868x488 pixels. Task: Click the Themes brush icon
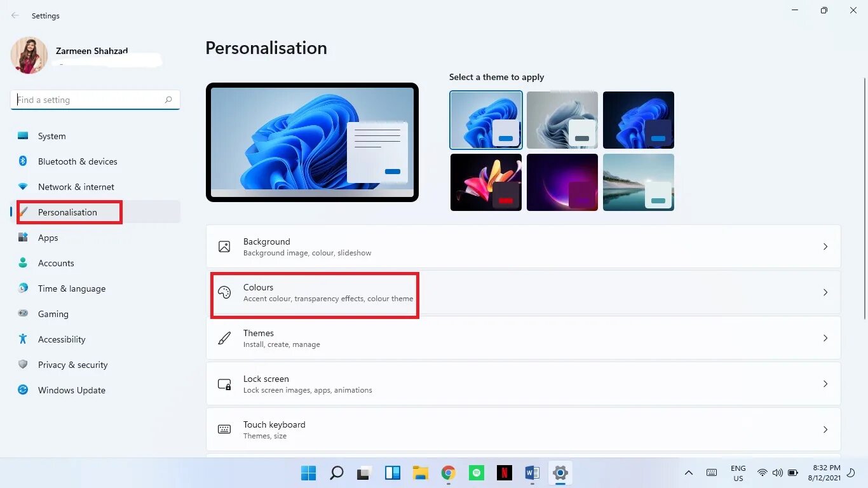point(224,338)
